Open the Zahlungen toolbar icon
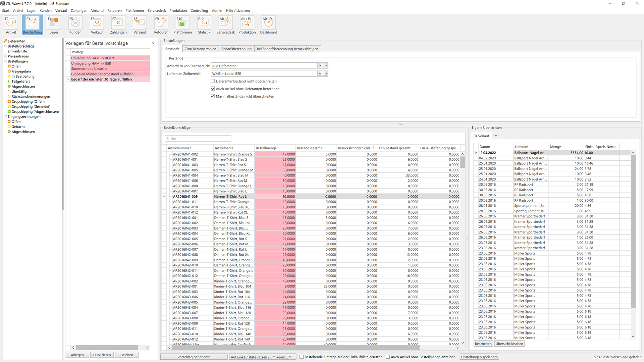Image resolution: width=644 pixels, height=362 pixels. coord(118,25)
